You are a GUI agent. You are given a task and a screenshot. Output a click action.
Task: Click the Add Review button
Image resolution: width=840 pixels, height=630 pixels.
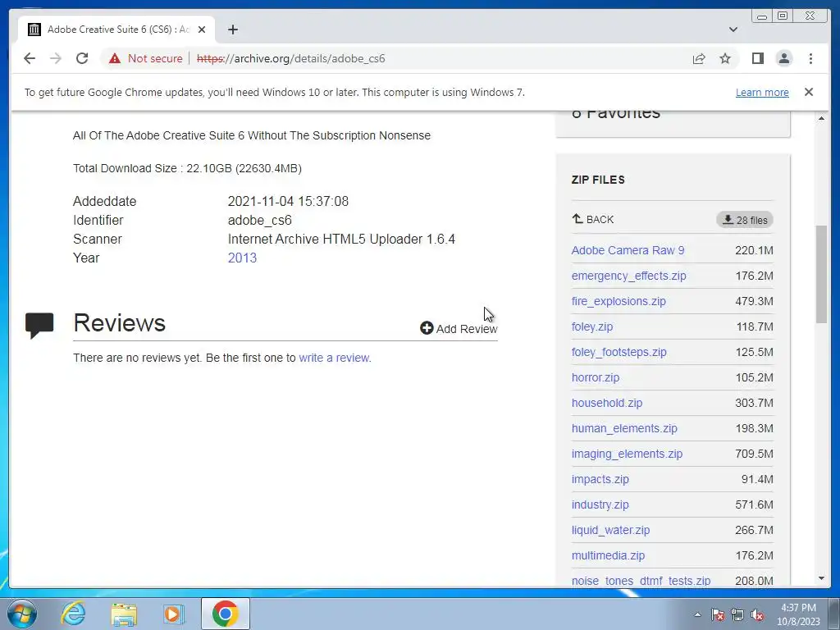pyautogui.click(x=459, y=328)
